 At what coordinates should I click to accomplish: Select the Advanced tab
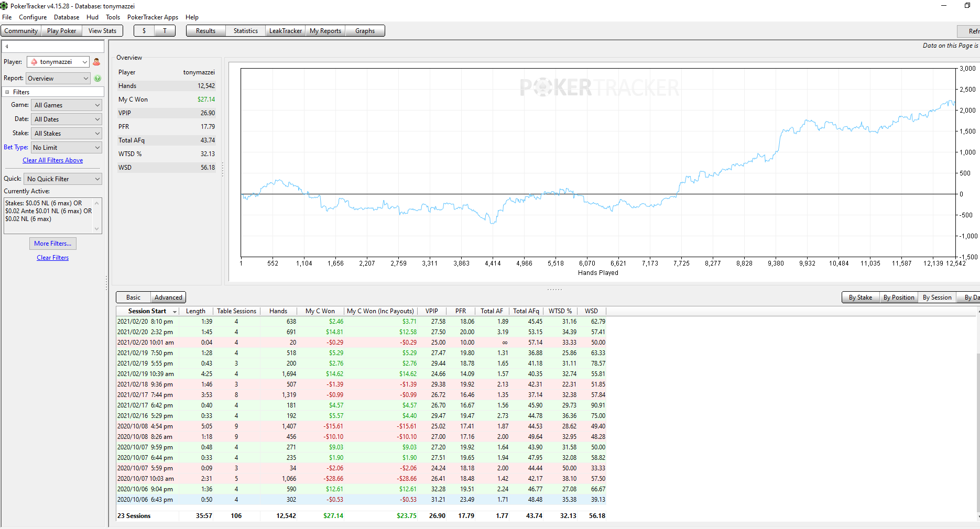pyautogui.click(x=168, y=297)
